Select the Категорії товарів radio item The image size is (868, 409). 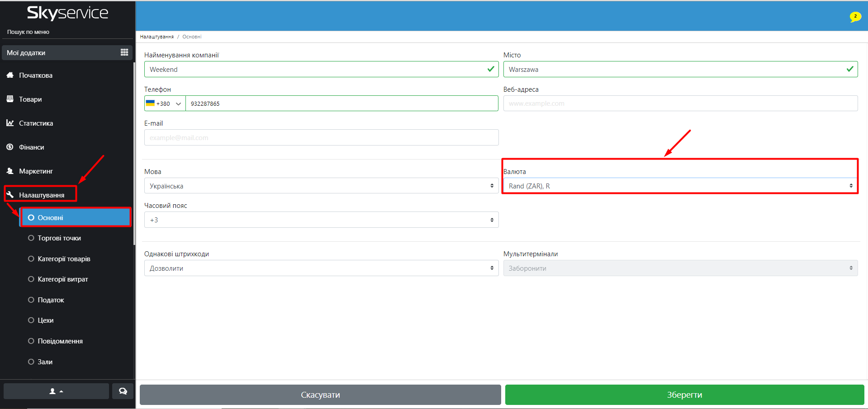point(31,259)
